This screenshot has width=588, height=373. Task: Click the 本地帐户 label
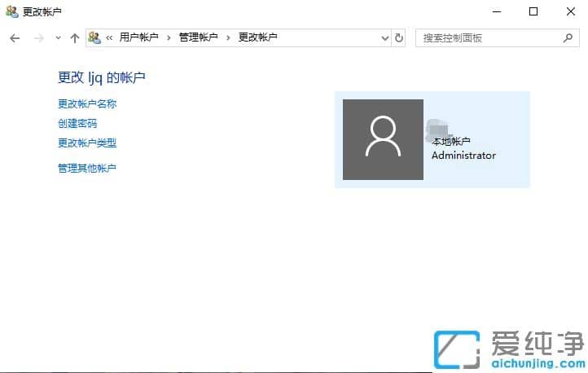(451, 142)
